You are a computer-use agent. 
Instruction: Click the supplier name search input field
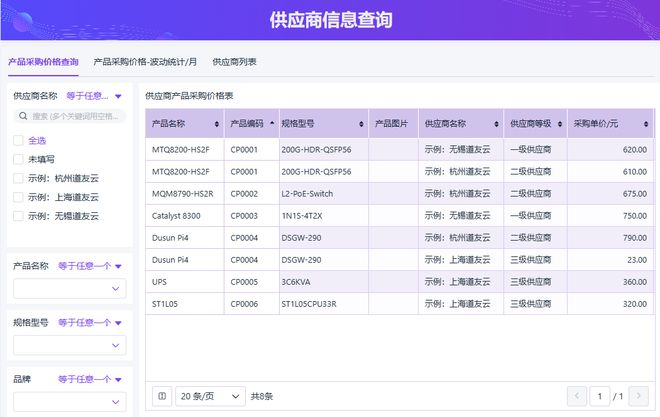70,116
